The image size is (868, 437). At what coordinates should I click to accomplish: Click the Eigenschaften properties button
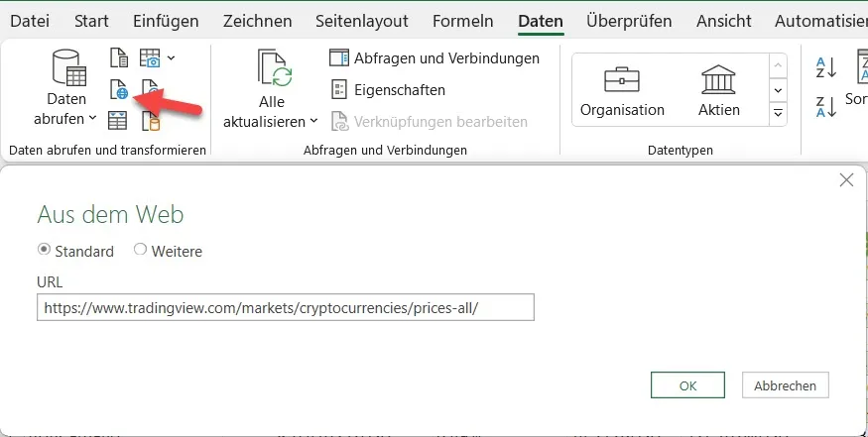point(388,89)
